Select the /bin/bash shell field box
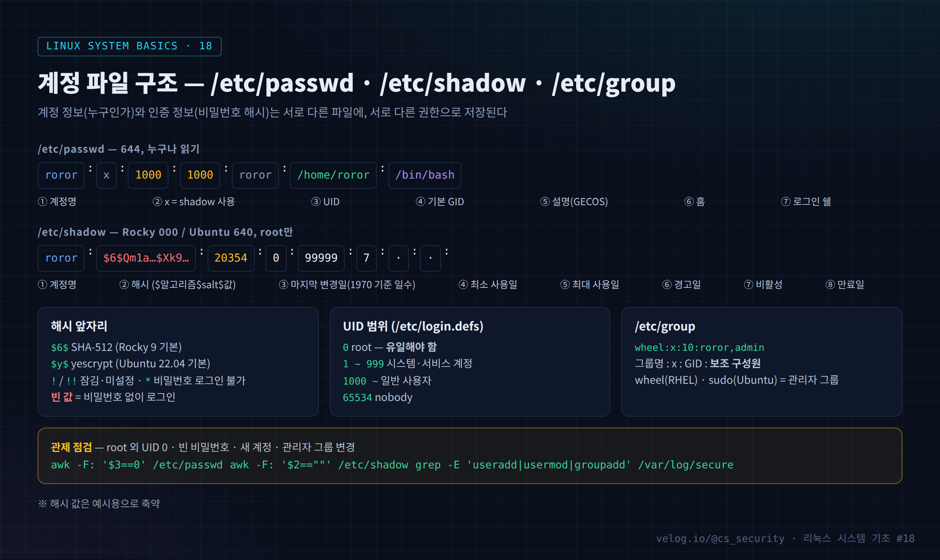The height and width of the screenshot is (560, 940). (x=425, y=175)
